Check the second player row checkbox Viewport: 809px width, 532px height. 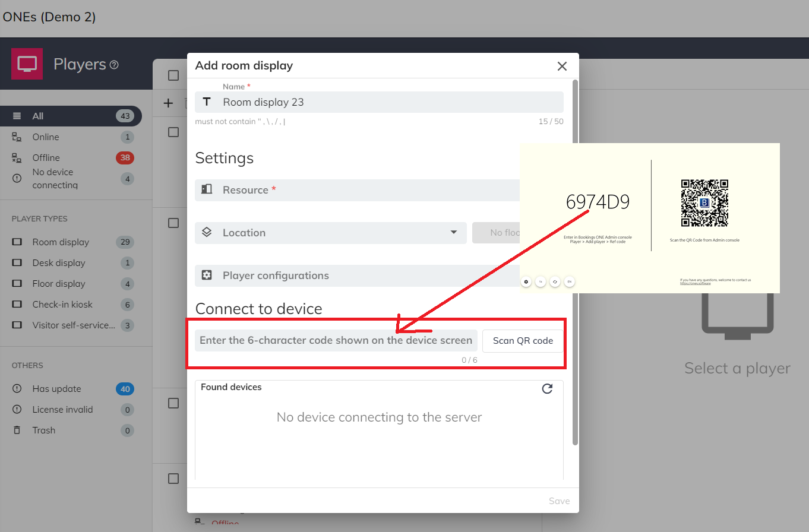173,223
